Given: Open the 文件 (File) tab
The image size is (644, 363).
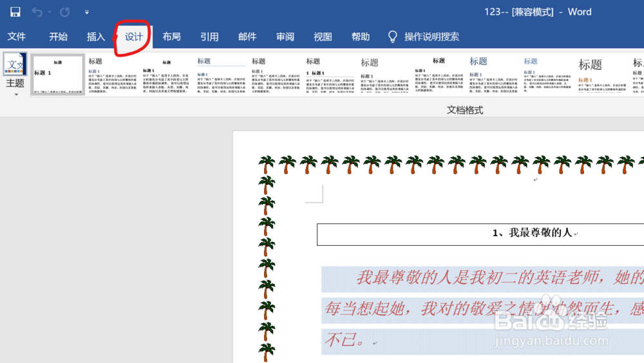Looking at the screenshot, I should (17, 37).
